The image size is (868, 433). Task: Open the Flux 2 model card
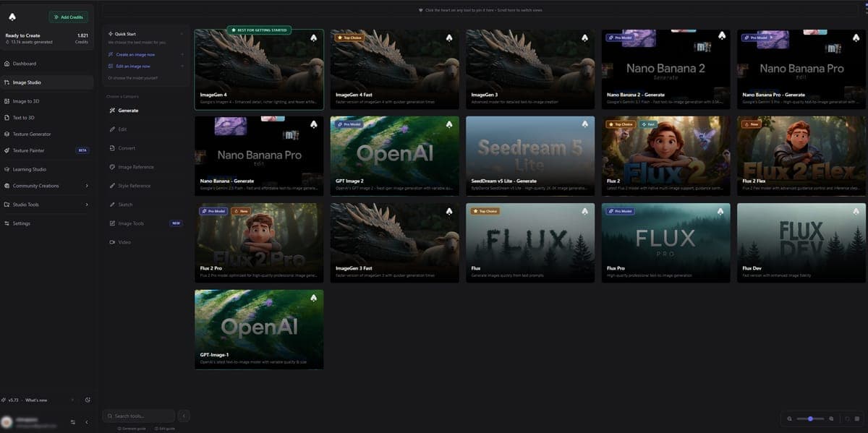tap(666, 156)
